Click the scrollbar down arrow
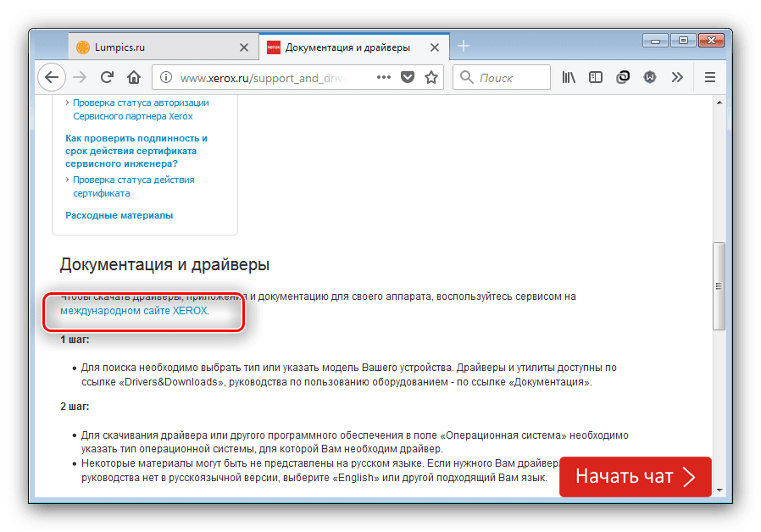Viewport: 761px width, 532px height. [719, 490]
